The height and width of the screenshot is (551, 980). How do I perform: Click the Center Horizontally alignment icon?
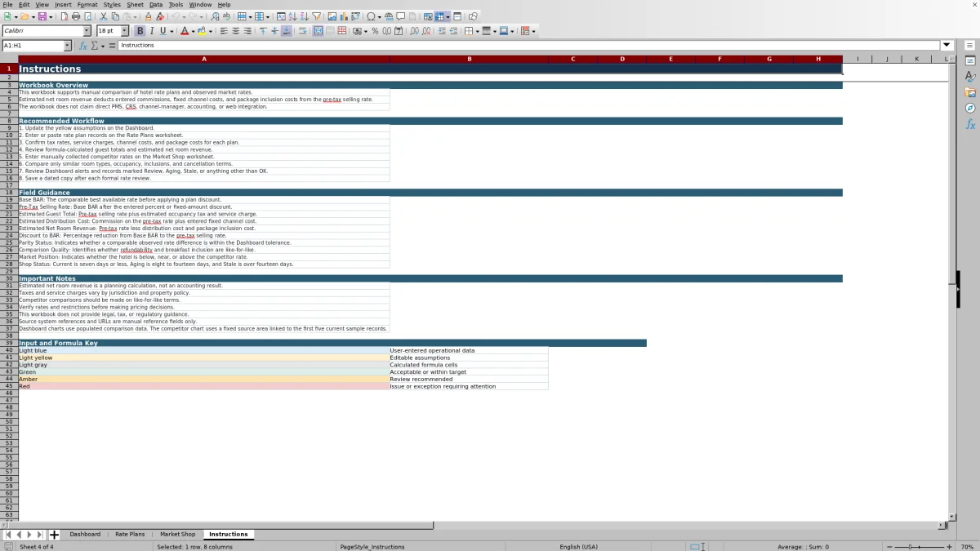(235, 31)
